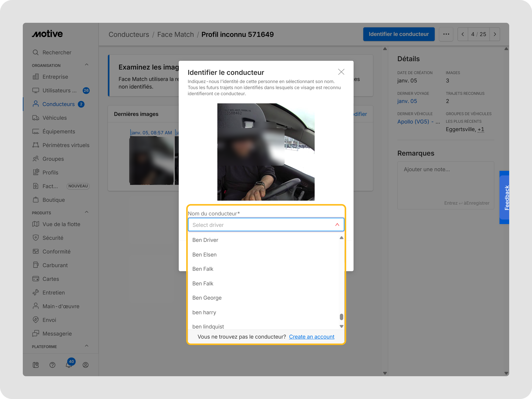This screenshot has height=399, width=532.
Task: Open user account profile icon
Action: [x=86, y=365]
